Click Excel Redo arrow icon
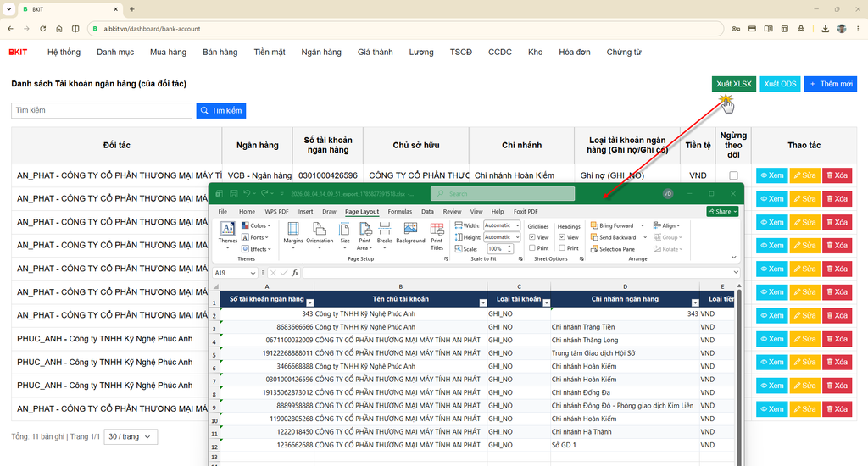 [x=264, y=194]
